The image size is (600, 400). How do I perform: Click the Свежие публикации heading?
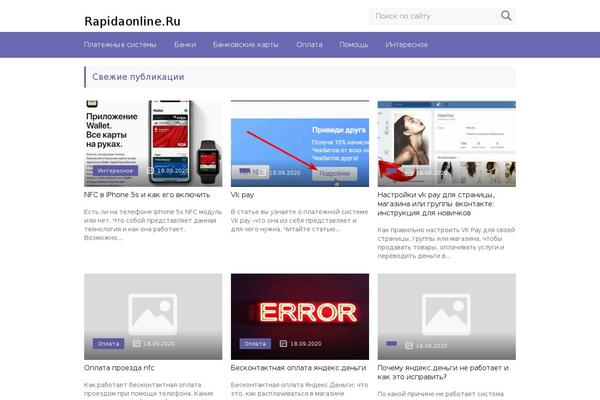coord(138,77)
